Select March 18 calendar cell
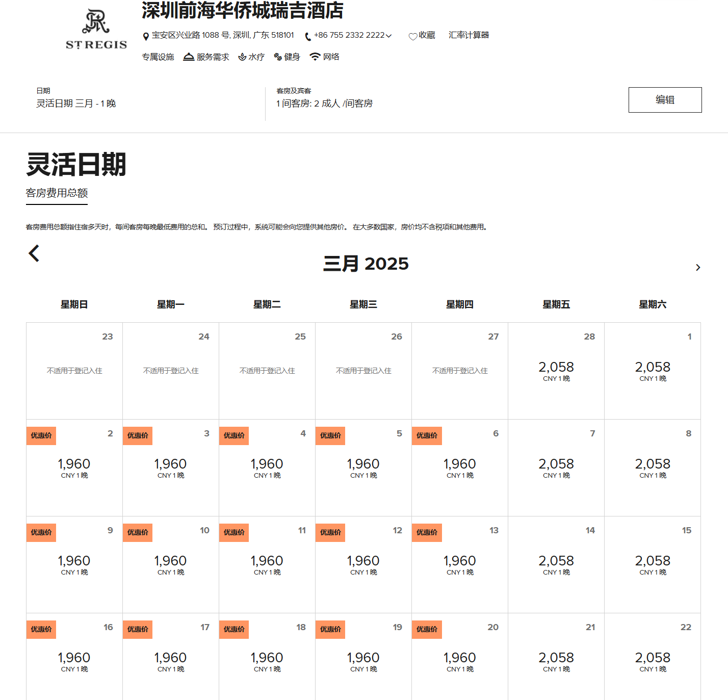 [x=267, y=657]
